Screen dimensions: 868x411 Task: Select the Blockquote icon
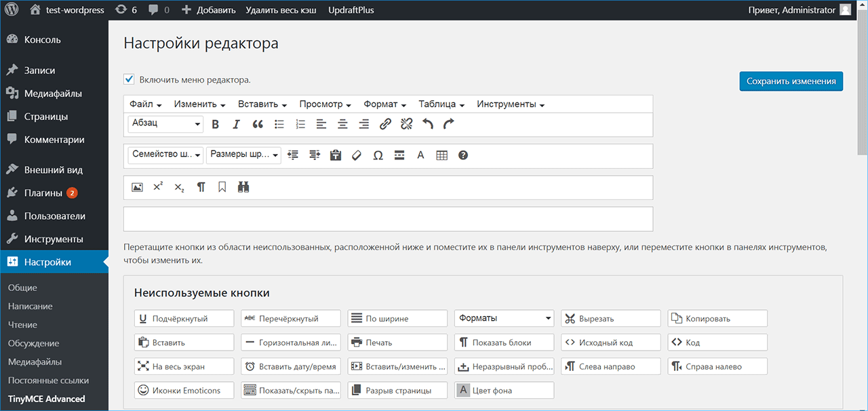click(x=258, y=124)
